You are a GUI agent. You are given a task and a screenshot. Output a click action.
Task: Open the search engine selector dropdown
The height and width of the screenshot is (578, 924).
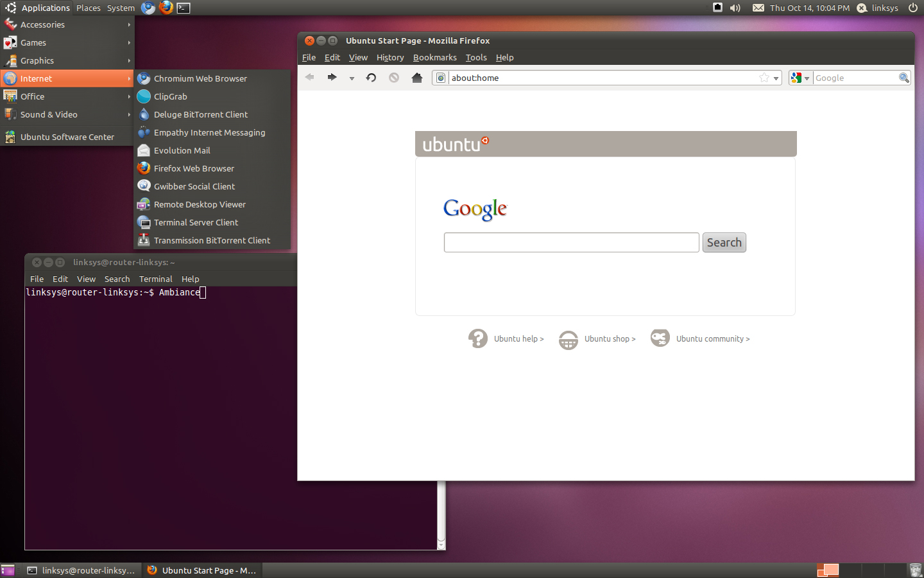pos(800,78)
